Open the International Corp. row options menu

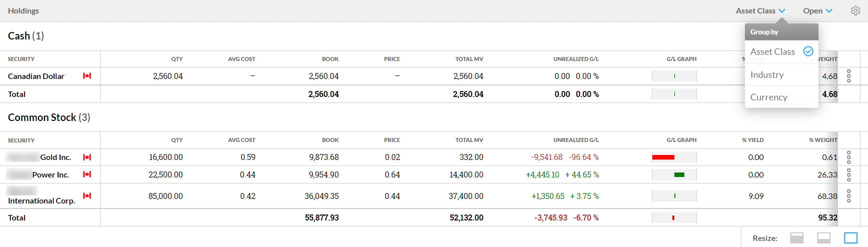click(849, 196)
